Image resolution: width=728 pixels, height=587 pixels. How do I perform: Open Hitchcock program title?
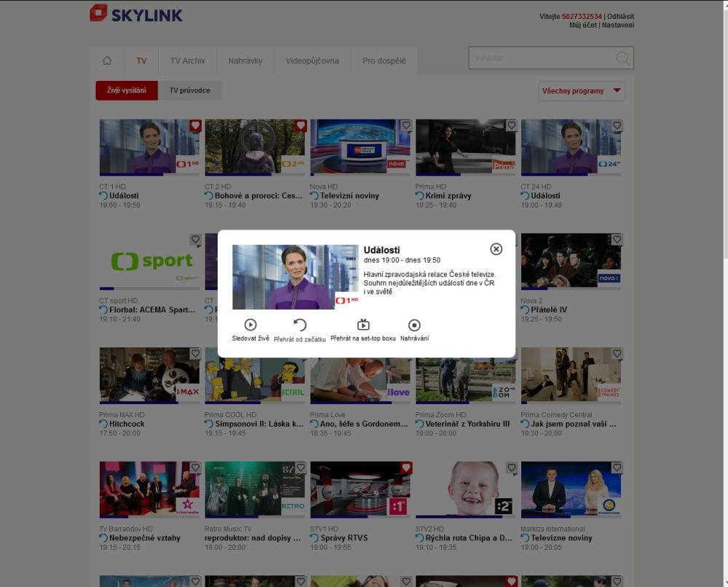[x=127, y=424]
